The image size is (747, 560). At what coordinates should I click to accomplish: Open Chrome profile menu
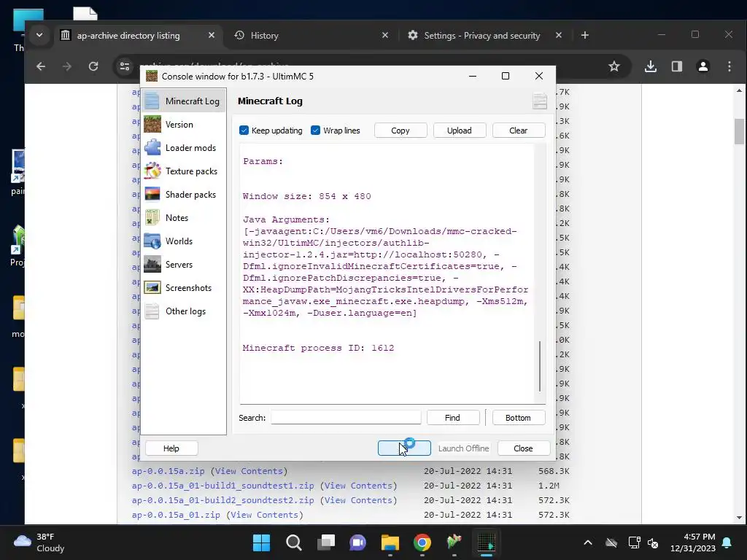[703, 66]
